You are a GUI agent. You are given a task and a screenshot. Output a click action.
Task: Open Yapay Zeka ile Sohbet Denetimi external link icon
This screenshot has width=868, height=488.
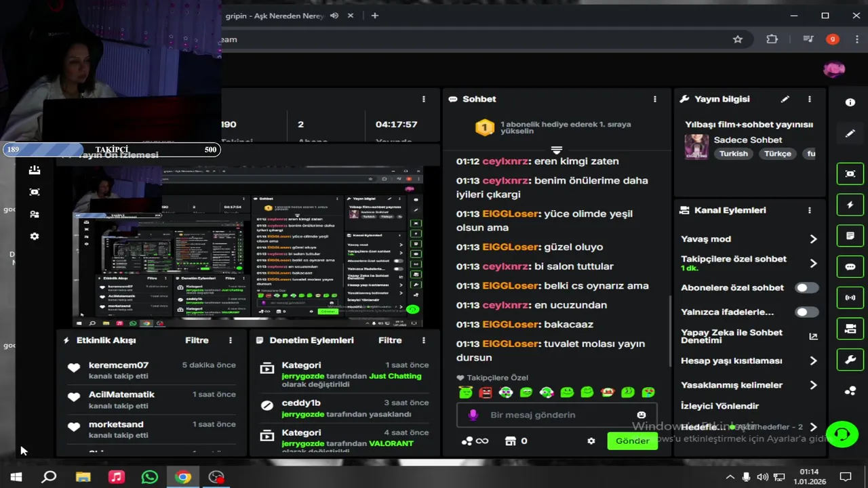tap(813, 336)
